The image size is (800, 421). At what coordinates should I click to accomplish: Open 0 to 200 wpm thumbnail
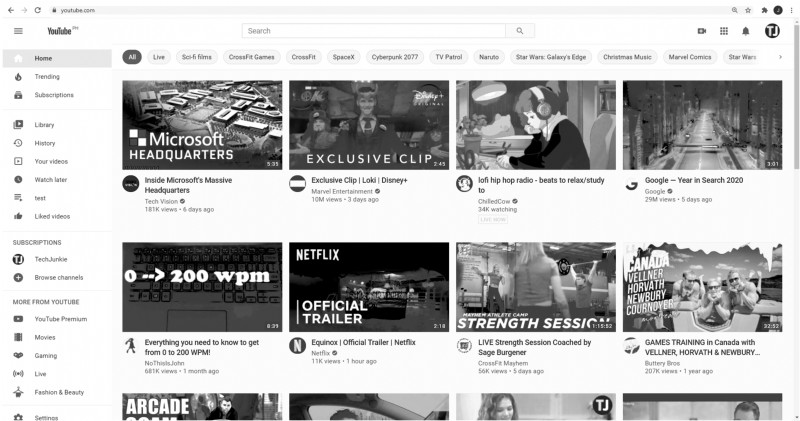click(202, 287)
